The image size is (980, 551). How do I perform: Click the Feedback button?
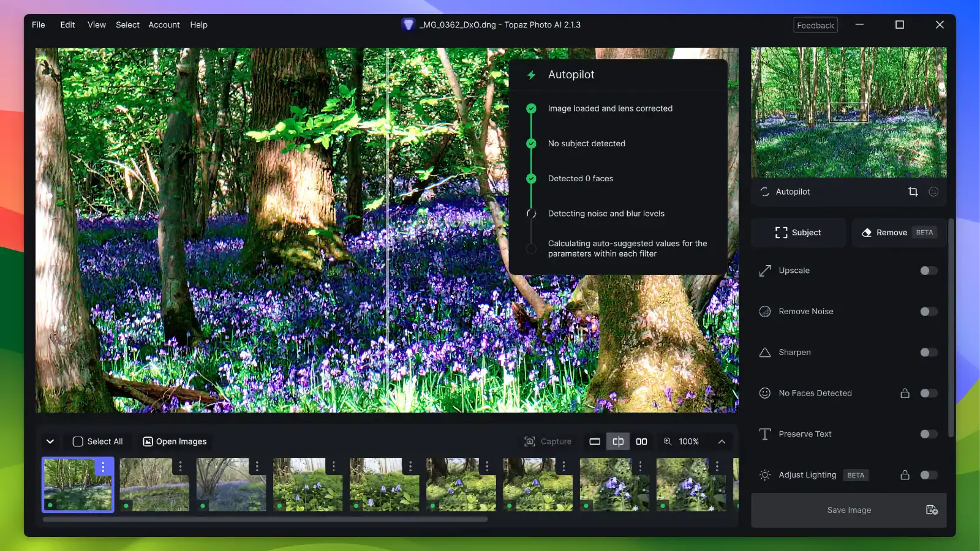coord(815,25)
